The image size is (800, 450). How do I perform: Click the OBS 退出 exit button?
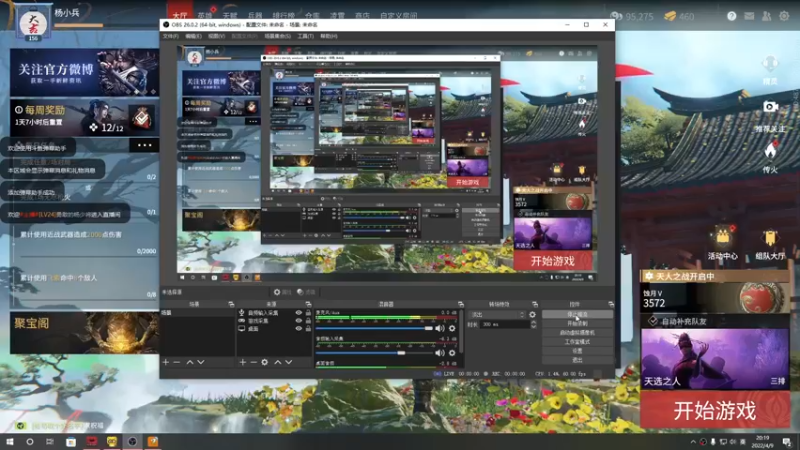pyautogui.click(x=577, y=360)
